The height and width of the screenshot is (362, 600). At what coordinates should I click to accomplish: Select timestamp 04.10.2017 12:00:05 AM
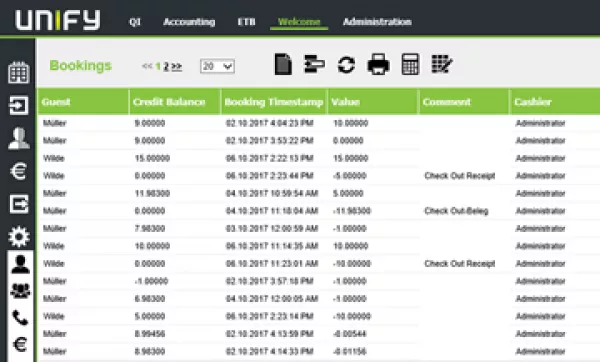pyautogui.click(x=272, y=299)
